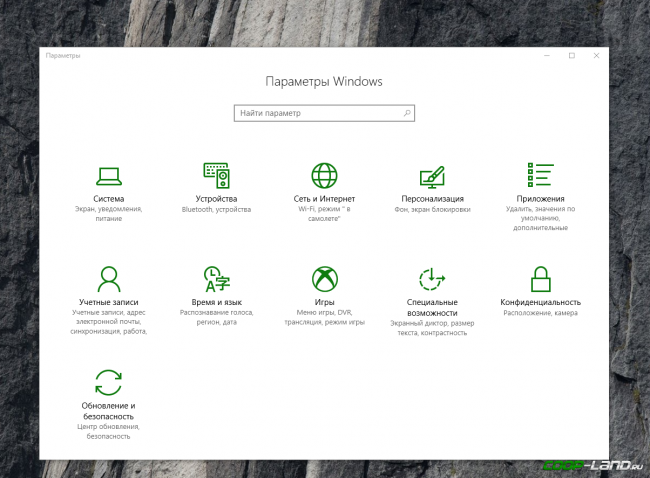The image size is (650, 478).
Task: Click the Система title text
Action: (x=109, y=199)
